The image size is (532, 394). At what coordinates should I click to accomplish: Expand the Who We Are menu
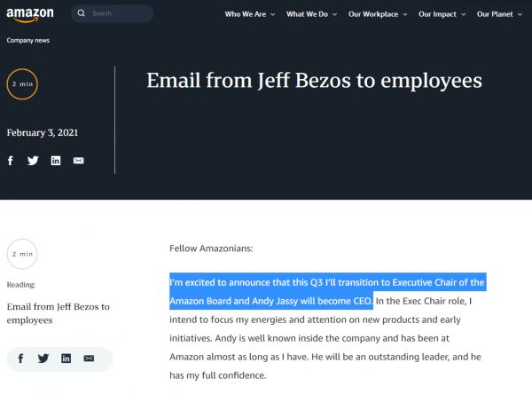(249, 14)
